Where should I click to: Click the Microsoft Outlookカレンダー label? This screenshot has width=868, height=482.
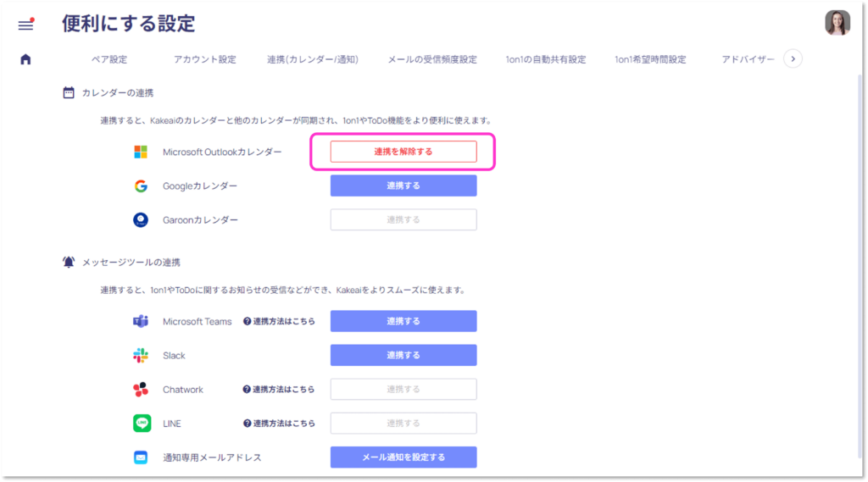(222, 152)
